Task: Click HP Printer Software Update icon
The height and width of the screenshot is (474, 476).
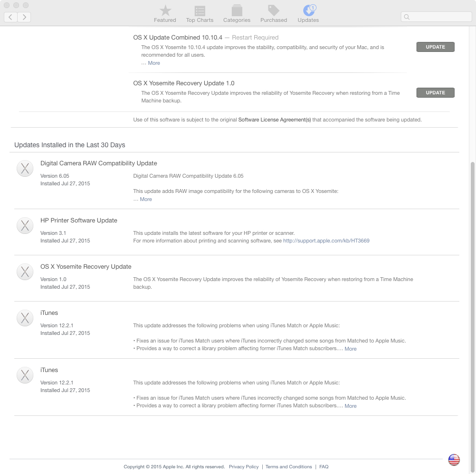Action: coord(25,225)
